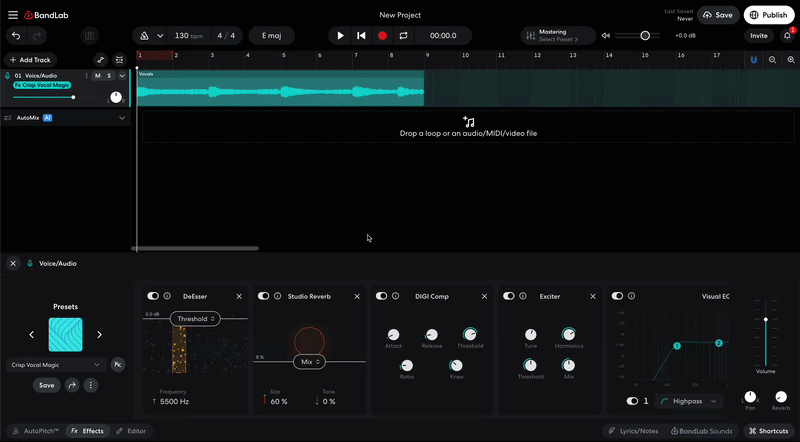The image size is (800, 442).
Task: Turn off the Studio Reverb toggle
Action: pyautogui.click(x=263, y=296)
